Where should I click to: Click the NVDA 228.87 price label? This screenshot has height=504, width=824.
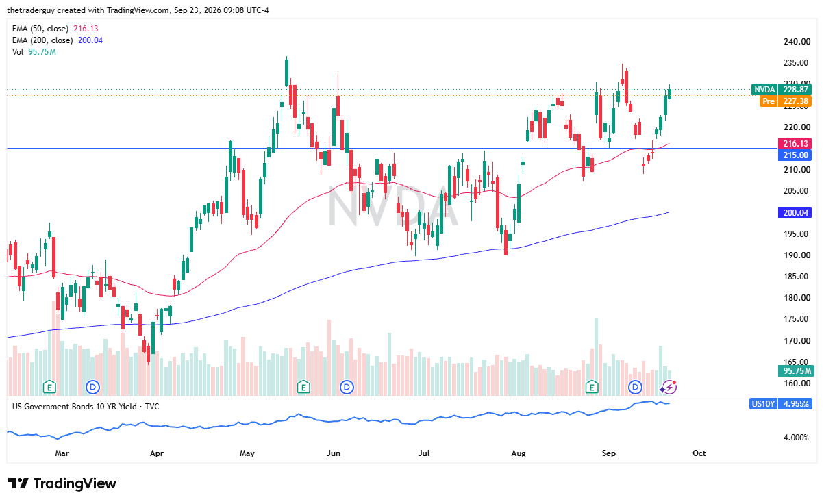pyautogui.click(x=782, y=90)
